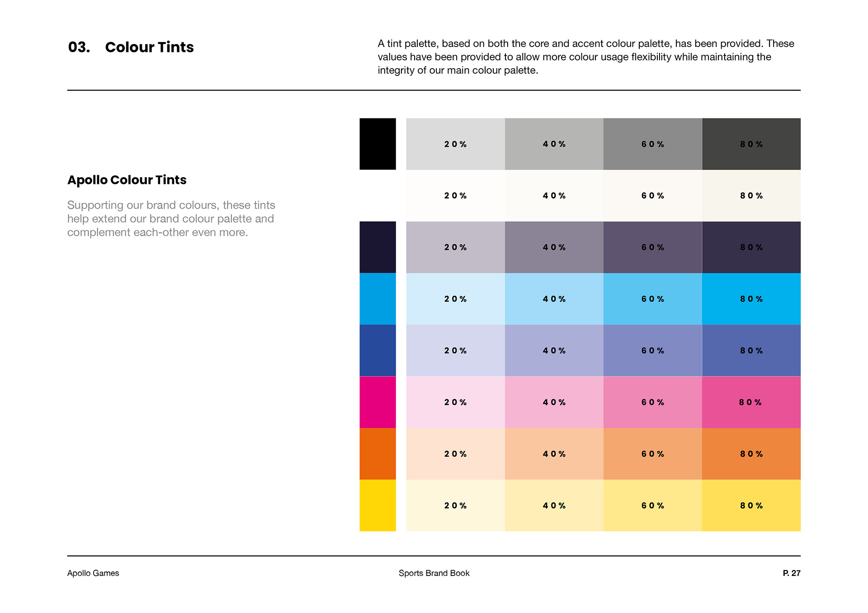The height and width of the screenshot is (613, 868).
Task: Click the magenta base colour swatch
Action: (377, 402)
